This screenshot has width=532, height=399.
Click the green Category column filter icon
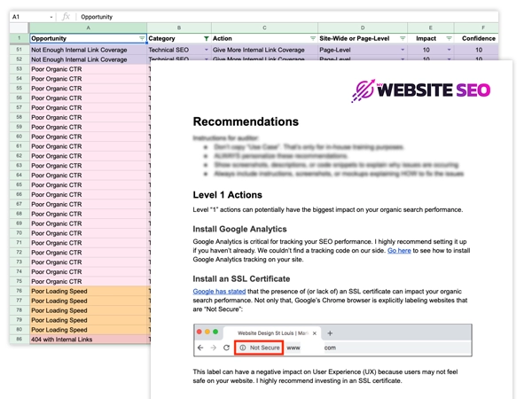point(207,39)
